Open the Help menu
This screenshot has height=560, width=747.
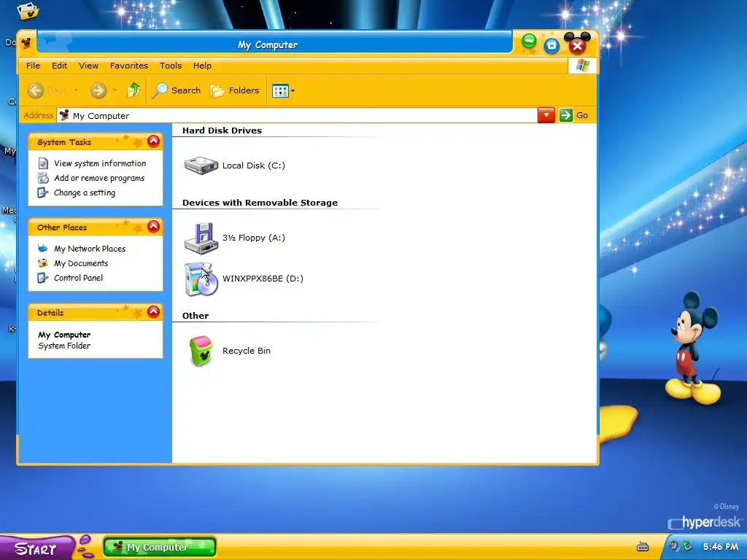(x=203, y=66)
